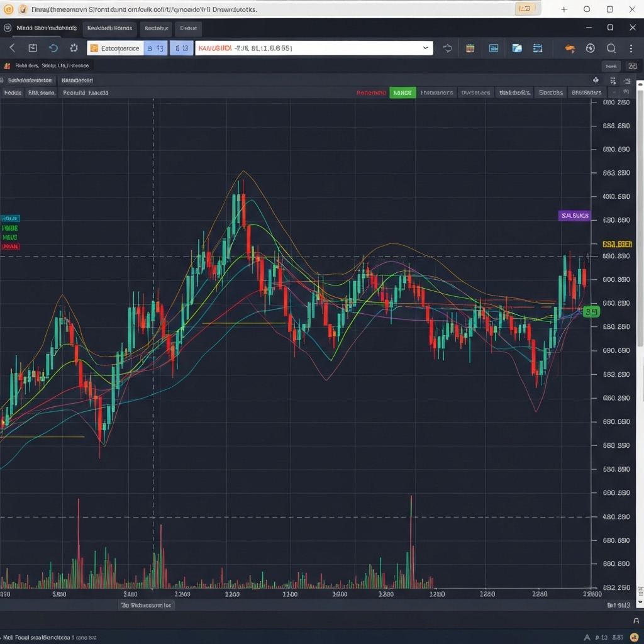Screen dimensions: 644x644
Task: Save the current chart layout
Action: point(31,48)
